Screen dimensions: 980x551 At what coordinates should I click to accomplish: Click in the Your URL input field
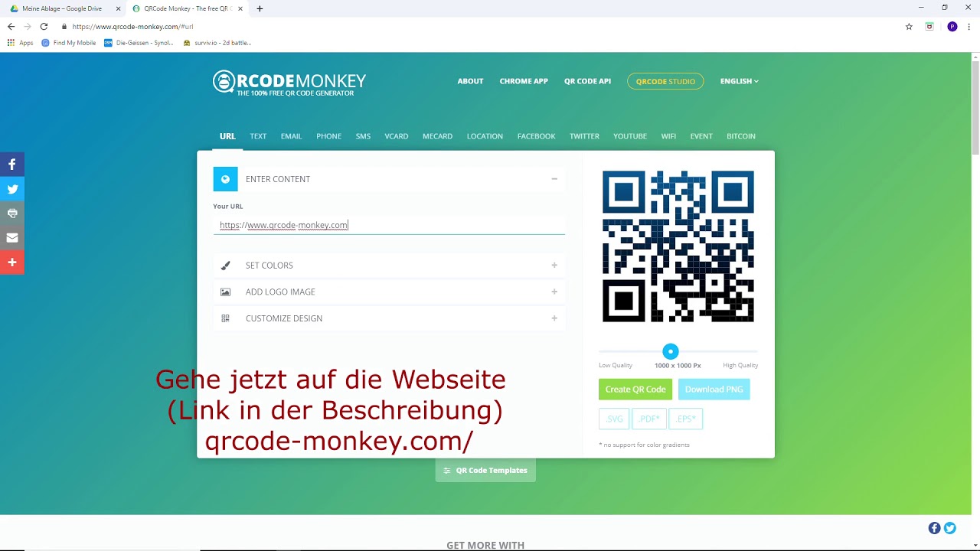(389, 225)
